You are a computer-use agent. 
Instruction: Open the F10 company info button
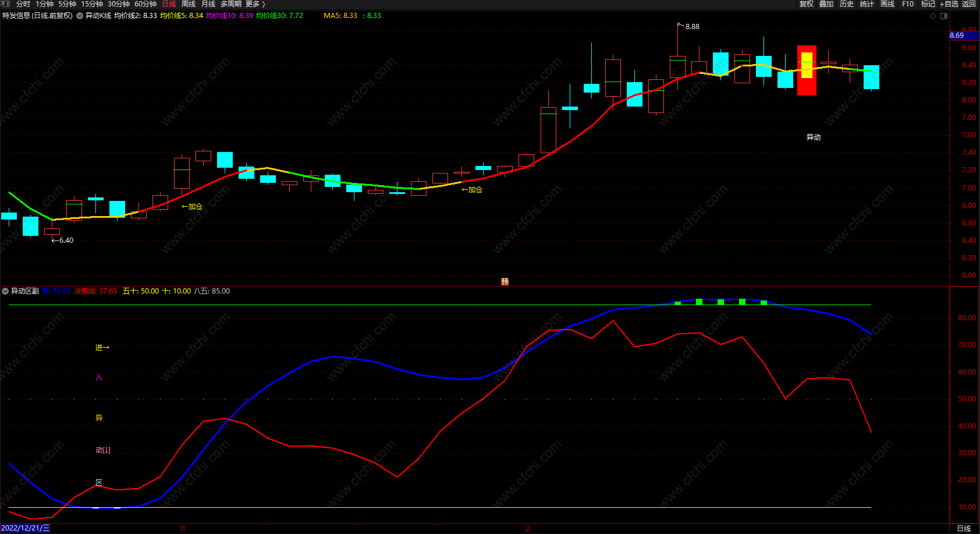coord(908,4)
